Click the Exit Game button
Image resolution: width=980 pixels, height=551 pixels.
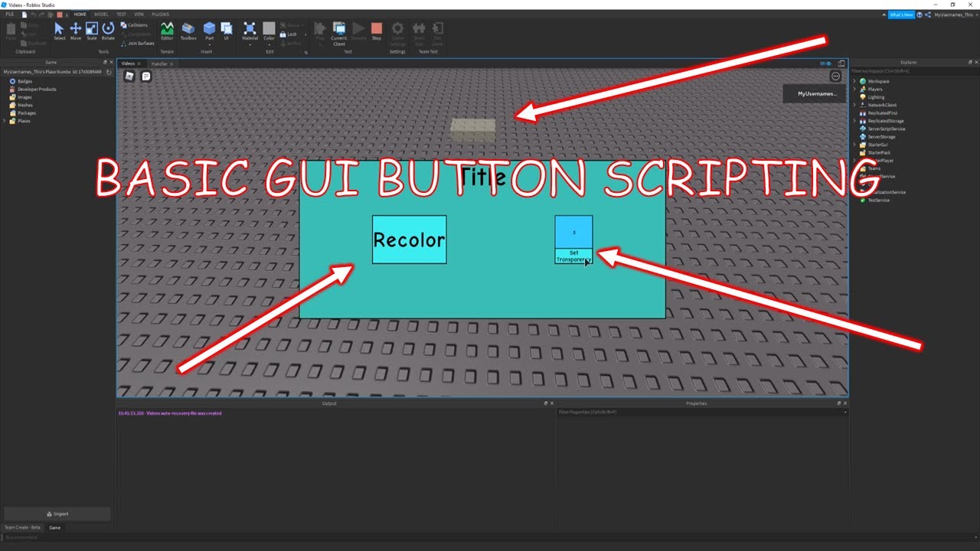pyautogui.click(x=438, y=33)
